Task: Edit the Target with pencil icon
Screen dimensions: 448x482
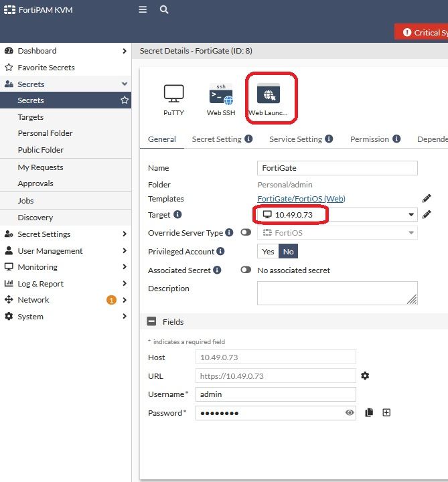Action: pos(427,214)
